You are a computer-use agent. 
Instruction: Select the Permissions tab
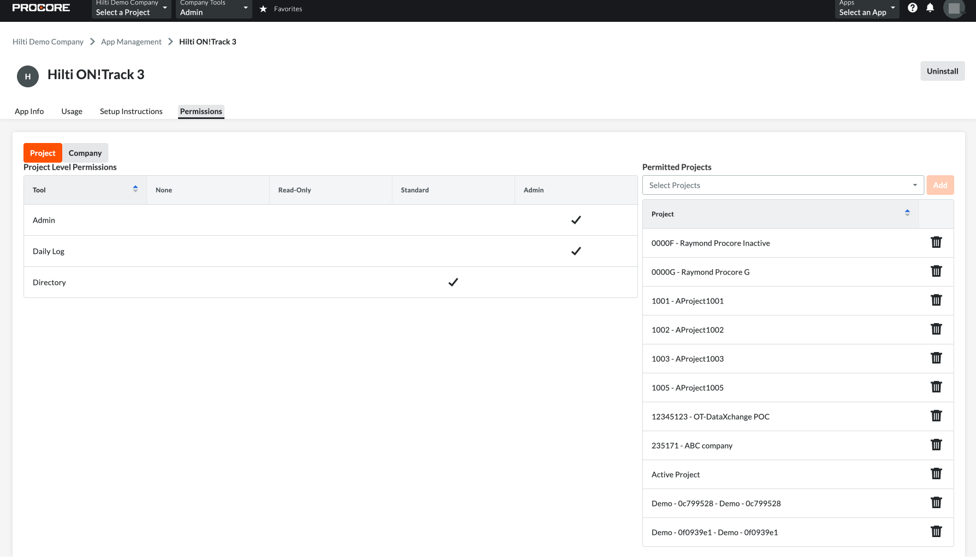point(201,111)
